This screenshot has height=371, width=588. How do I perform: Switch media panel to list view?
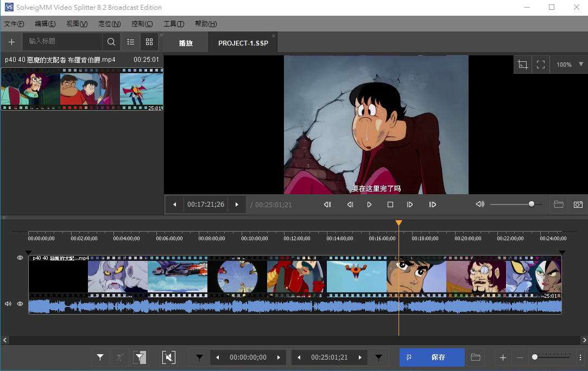tap(131, 42)
